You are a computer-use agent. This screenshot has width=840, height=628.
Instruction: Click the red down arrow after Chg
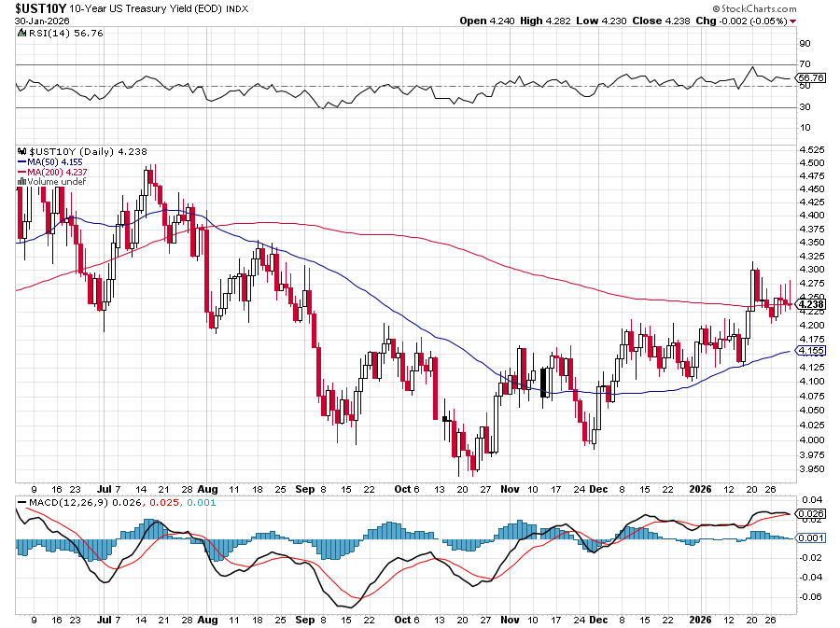pyautogui.click(x=793, y=21)
